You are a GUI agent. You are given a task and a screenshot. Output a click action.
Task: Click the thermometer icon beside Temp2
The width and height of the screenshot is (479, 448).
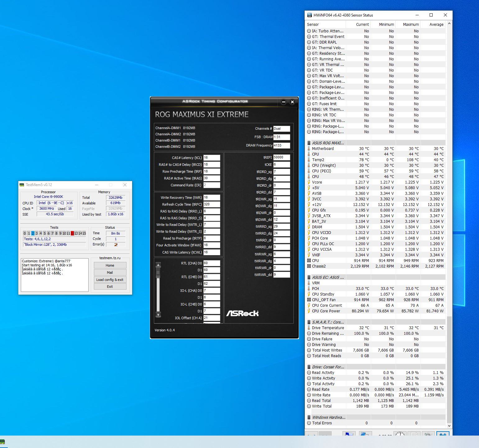309,160
